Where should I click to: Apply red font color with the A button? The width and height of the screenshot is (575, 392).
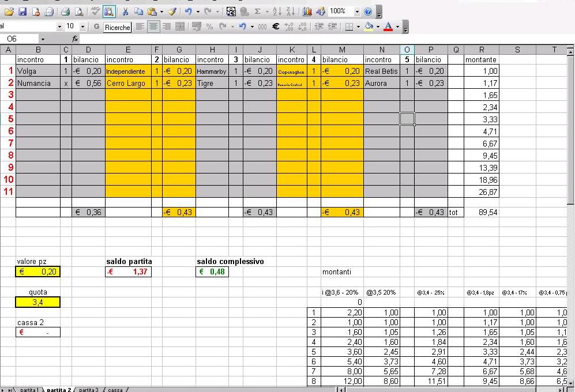pos(388,27)
